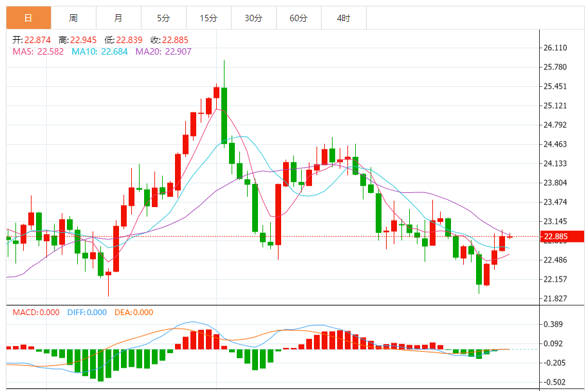
Task: Click the red current price tag 22.885
Action: click(x=562, y=237)
